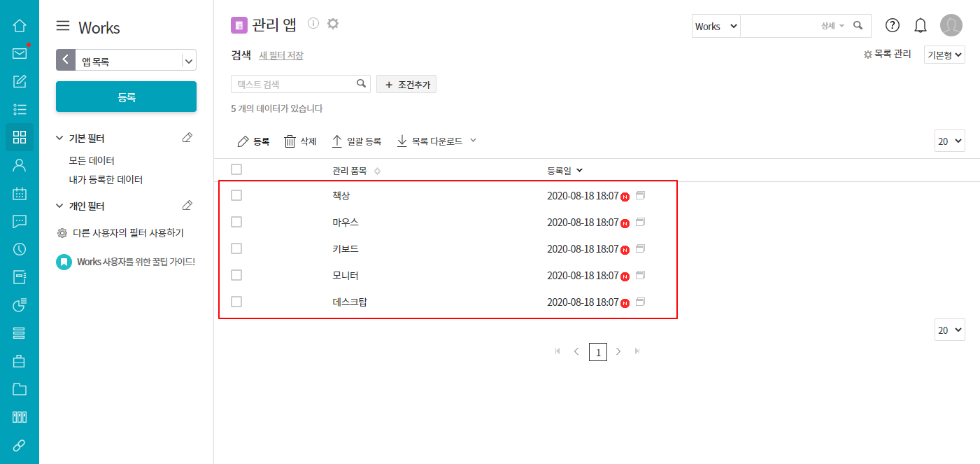
Task: Open the contacts person icon
Action: 20,165
